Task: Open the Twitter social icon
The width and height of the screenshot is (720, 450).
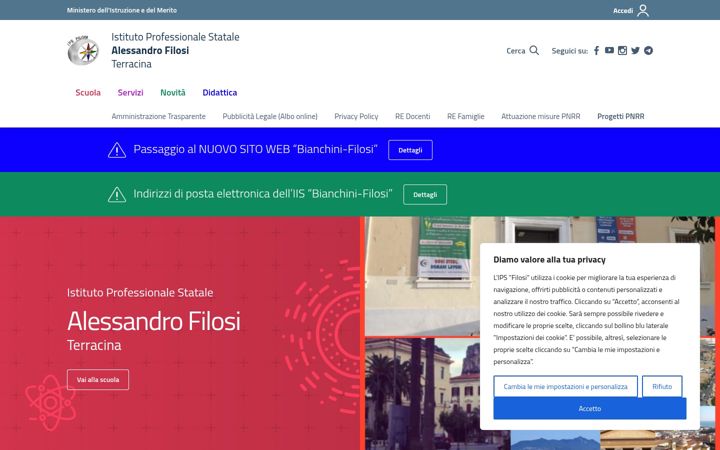Action: [635, 51]
